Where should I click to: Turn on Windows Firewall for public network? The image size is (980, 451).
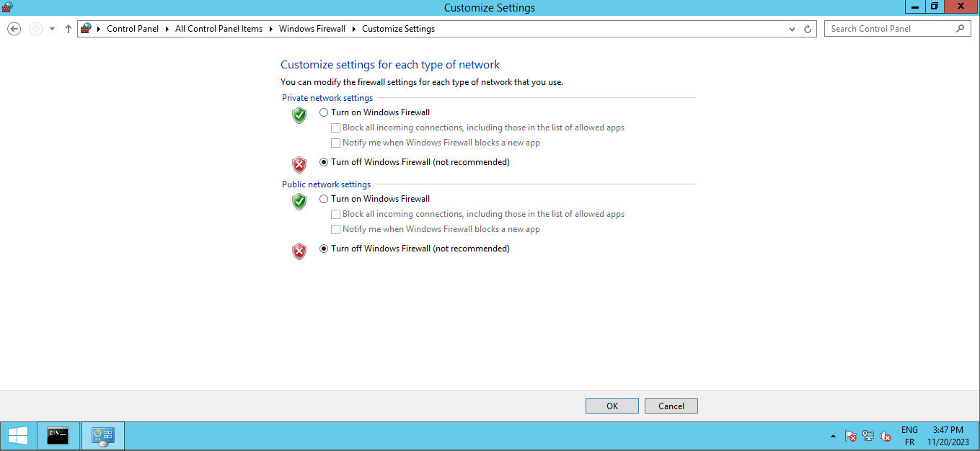(324, 199)
